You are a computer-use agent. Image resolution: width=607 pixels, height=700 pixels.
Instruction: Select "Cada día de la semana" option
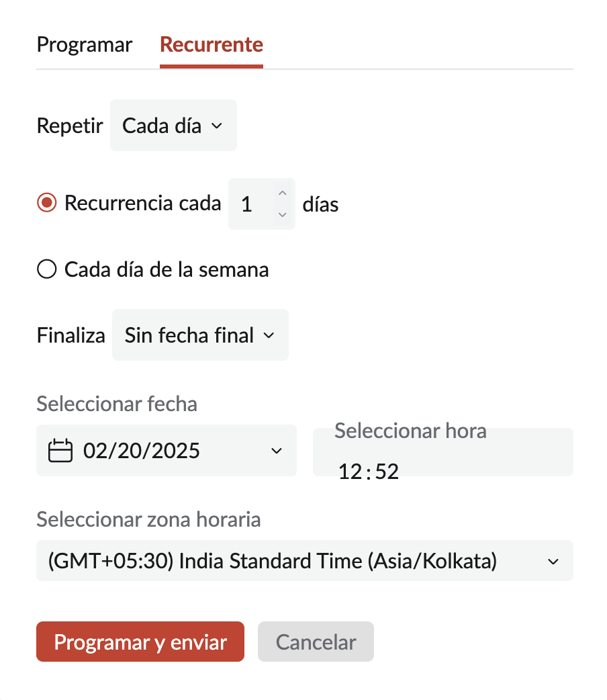[x=46, y=270]
